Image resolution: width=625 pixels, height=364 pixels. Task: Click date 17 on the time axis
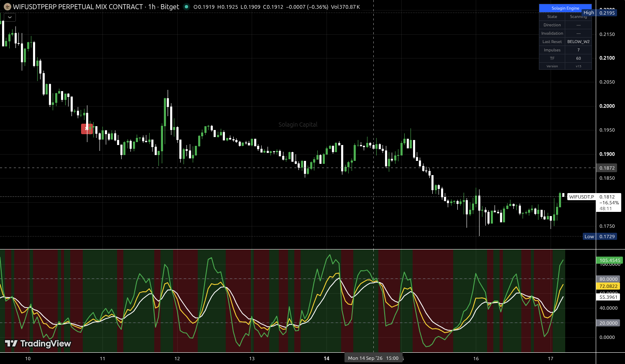click(551, 359)
